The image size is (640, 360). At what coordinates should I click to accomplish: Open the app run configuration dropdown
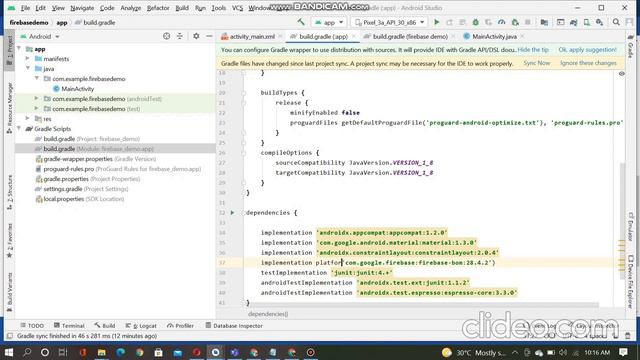click(x=329, y=22)
